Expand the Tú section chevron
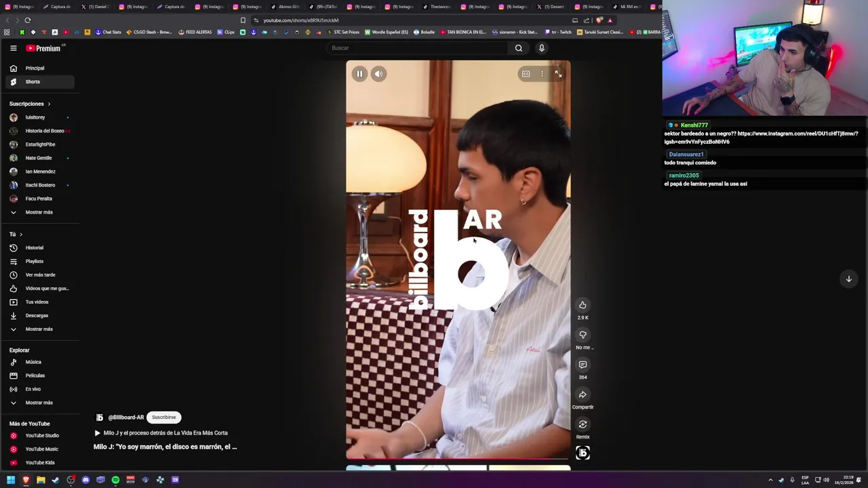This screenshot has height=488, width=868. (21, 235)
